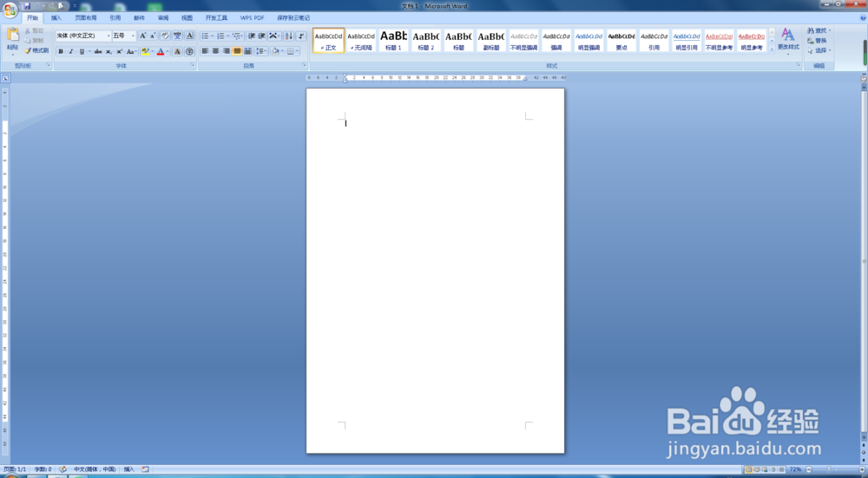
Task: Click the distributed alignment icon
Action: [247, 51]
